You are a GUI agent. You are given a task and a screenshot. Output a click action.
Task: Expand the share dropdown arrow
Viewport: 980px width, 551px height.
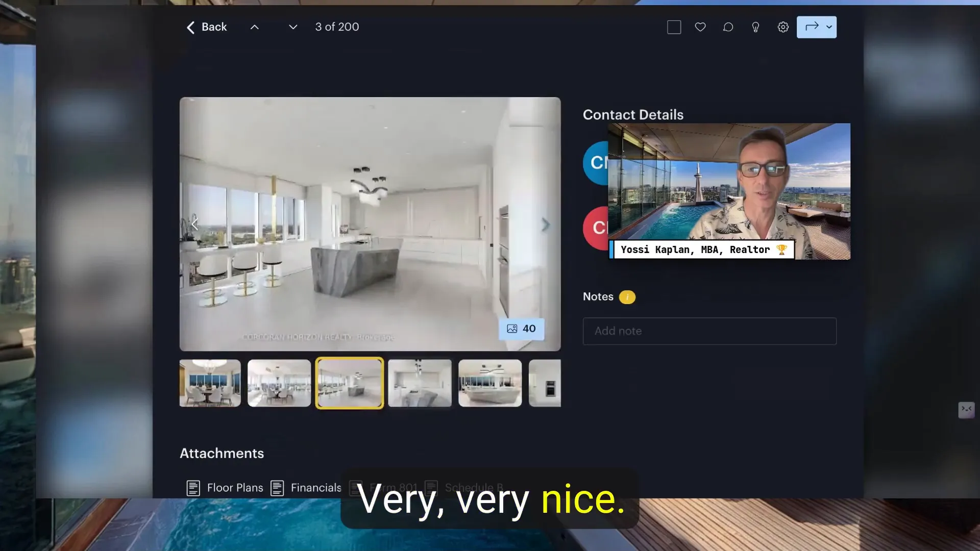click(829, 27)
